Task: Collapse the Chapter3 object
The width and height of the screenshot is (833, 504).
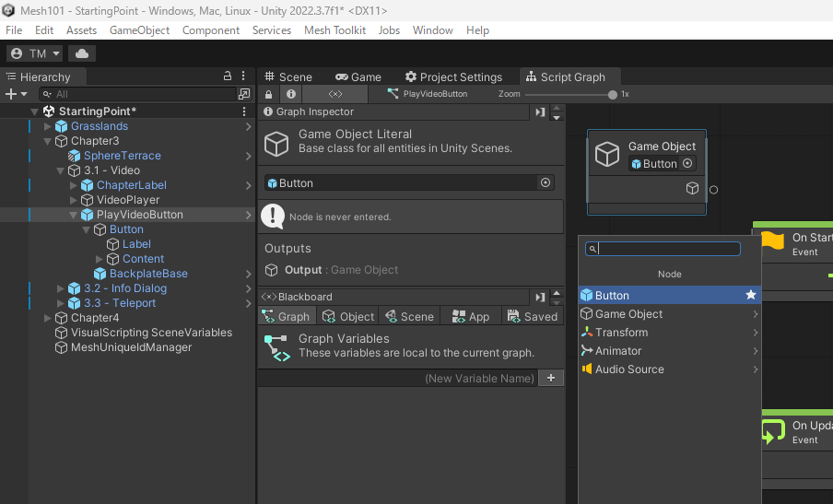Action: point(47,141)
